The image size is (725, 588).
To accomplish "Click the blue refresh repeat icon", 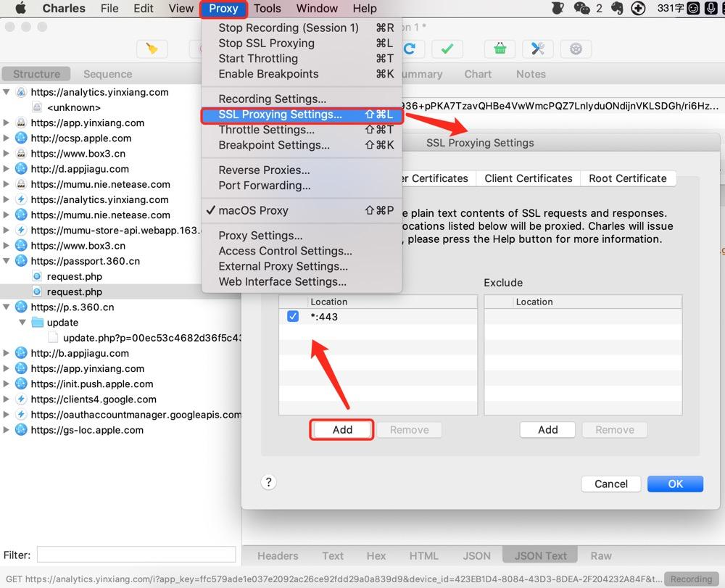I will [410, 49].
